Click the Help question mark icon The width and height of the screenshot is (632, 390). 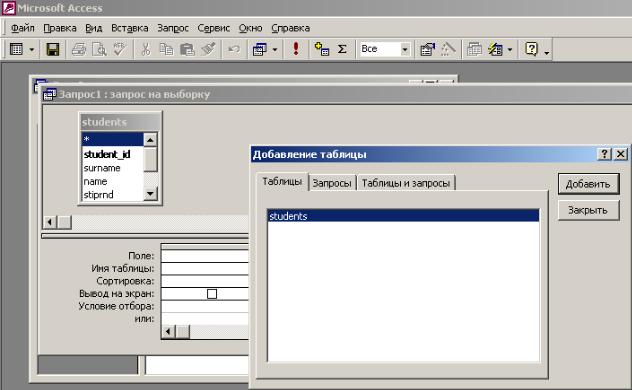point(532,49)
